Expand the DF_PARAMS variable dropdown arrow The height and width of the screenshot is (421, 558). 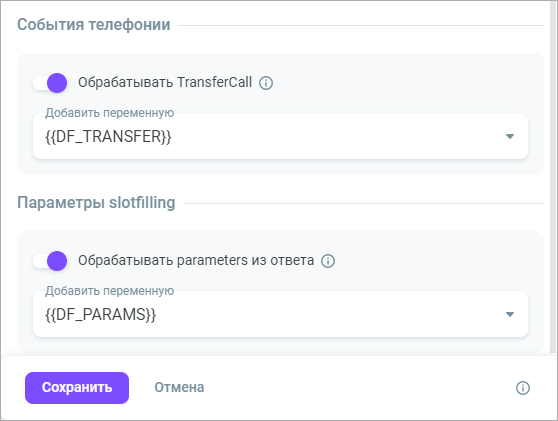click(510, 314)
